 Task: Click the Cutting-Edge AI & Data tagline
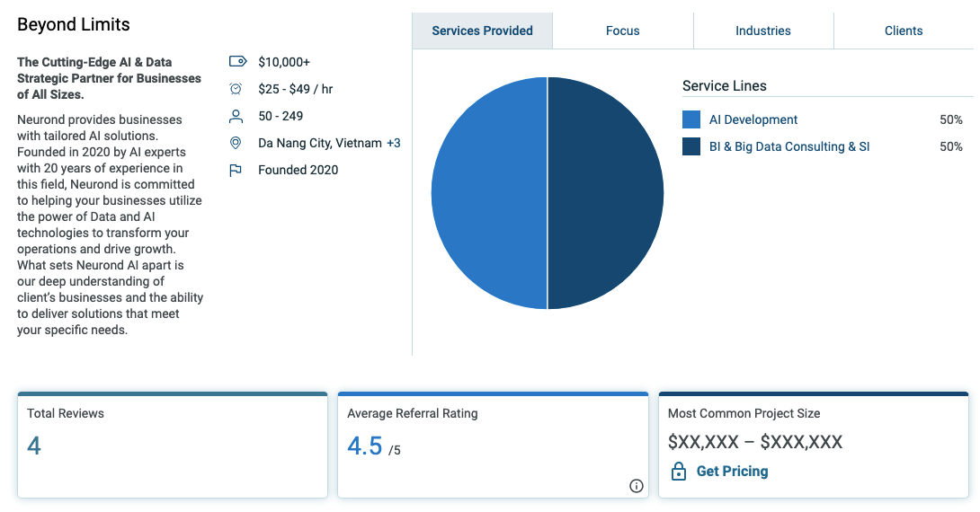109,78
